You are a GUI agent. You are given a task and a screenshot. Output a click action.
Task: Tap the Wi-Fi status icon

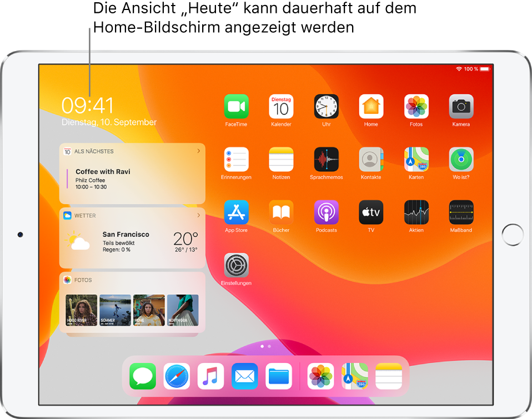click(459, 69)
